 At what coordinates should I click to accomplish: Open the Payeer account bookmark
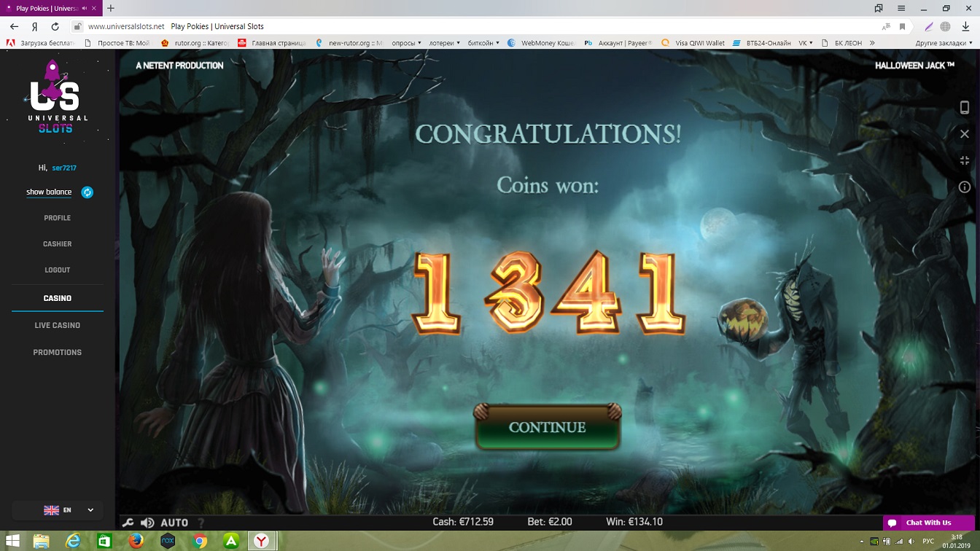pyautogui.click(x=618, y=43)
